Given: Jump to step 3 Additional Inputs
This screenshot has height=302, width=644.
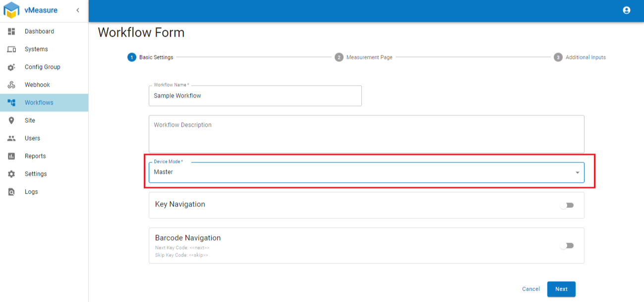Looking at the screenshot, I should (x=580, y=57).
